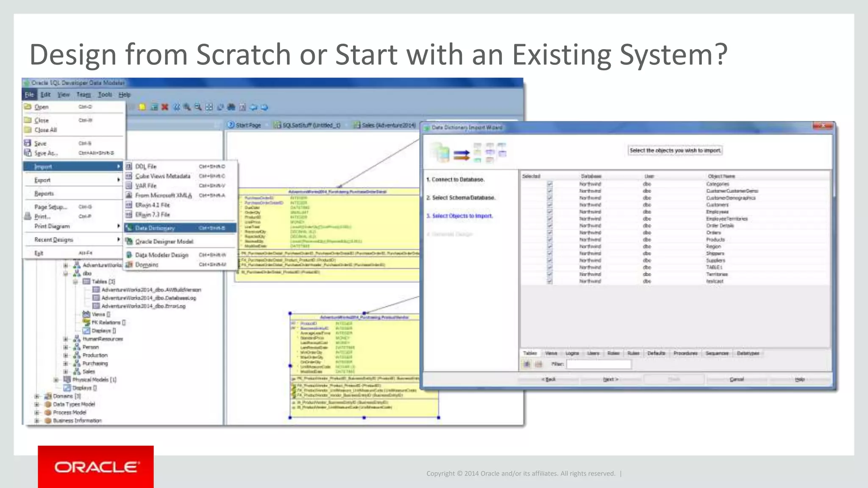
Task: Expand the Physical Models [1] node
Action: (56, 380)
